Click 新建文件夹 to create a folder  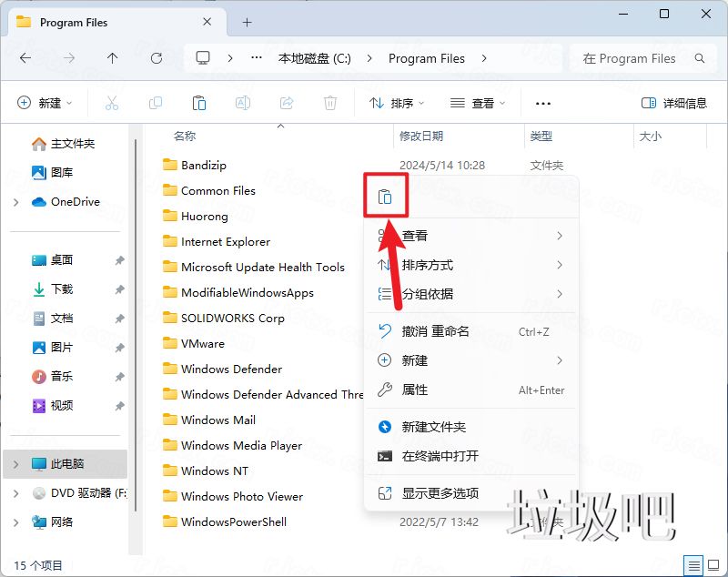tap(434, 426)
